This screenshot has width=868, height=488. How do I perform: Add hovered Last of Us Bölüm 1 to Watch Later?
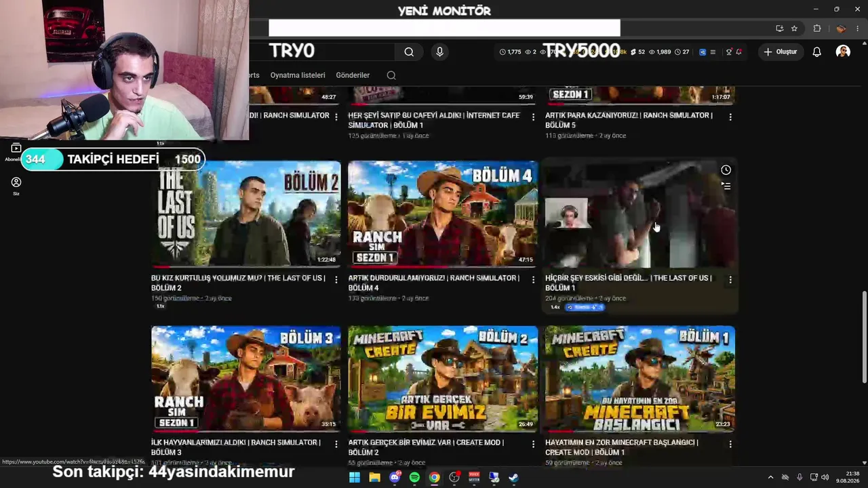(726, 170)
